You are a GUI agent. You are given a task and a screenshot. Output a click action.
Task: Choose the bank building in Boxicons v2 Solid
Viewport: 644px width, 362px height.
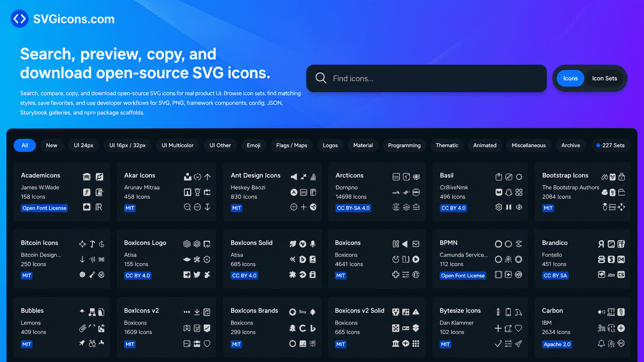coord(396,344)
